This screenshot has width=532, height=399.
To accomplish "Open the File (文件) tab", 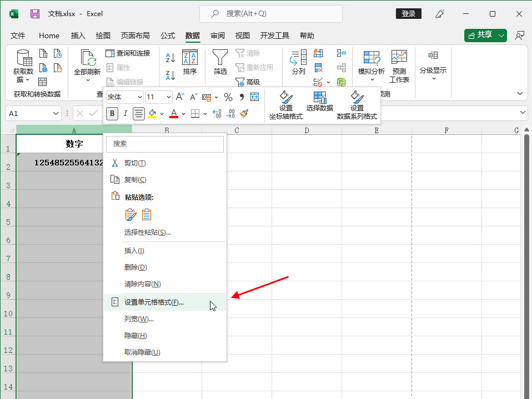I will (18, 36).
